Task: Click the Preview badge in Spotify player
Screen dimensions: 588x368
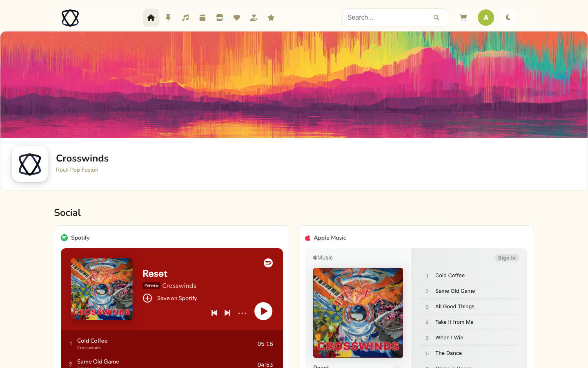Action: point(151,285)
